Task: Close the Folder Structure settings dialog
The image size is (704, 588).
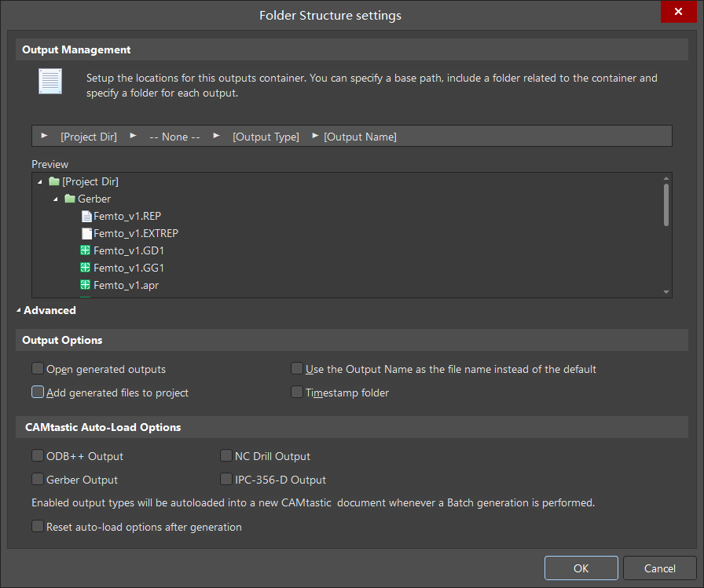Action: pos(678,11)
